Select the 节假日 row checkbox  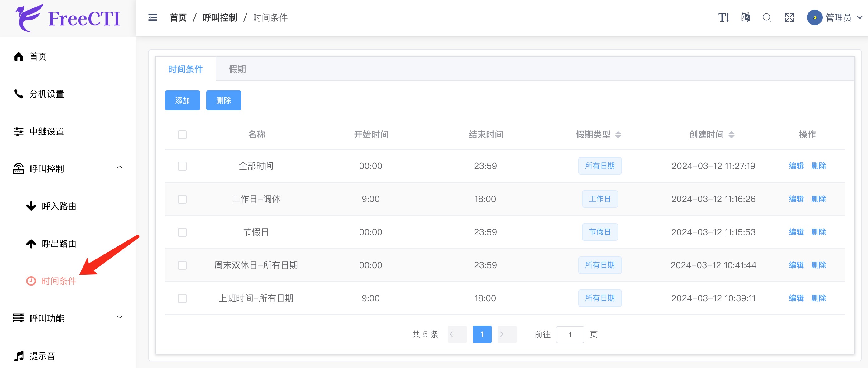pos(182,232)
